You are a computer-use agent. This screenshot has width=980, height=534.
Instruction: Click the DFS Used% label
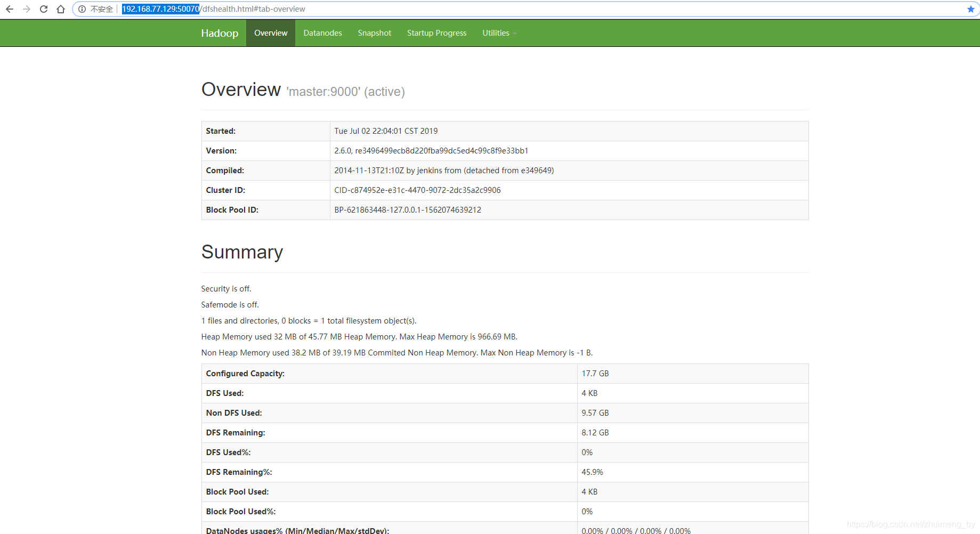(228, 452)
